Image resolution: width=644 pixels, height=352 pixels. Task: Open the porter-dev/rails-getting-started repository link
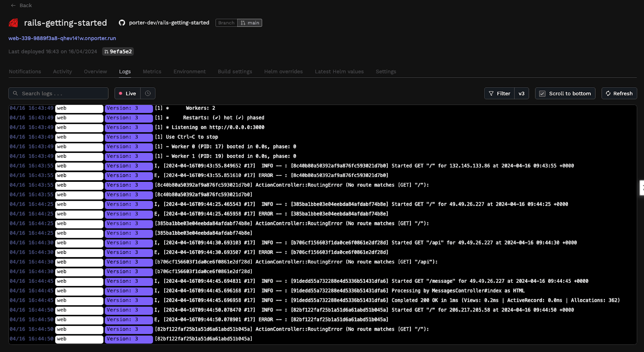pyautogui.click(x=169, y=23)
